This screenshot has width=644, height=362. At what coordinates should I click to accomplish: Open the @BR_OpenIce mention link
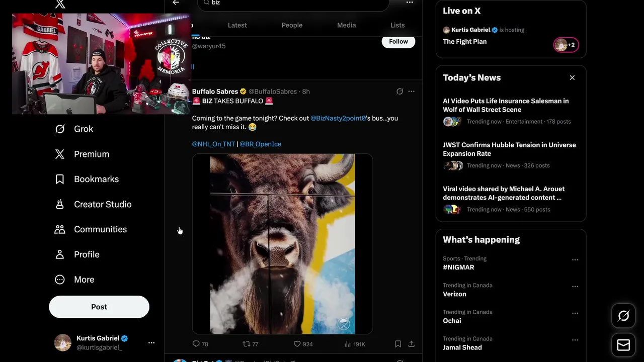click(x=260, y=144)
